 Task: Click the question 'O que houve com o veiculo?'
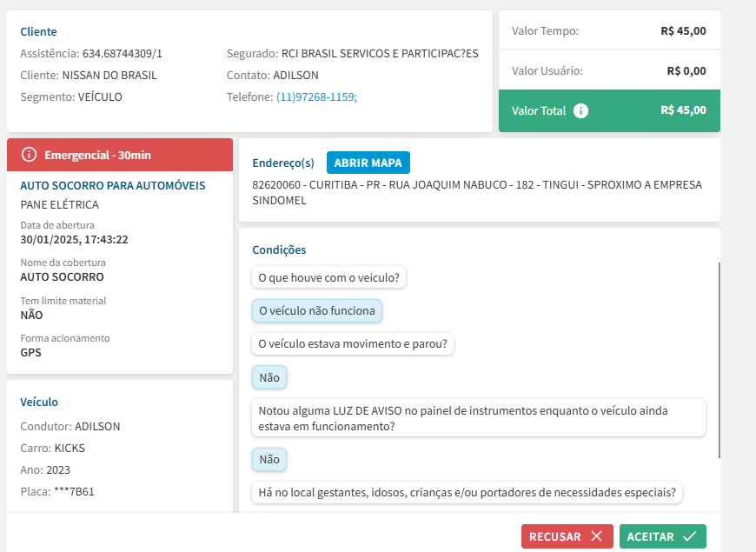(x=329, y=277)
